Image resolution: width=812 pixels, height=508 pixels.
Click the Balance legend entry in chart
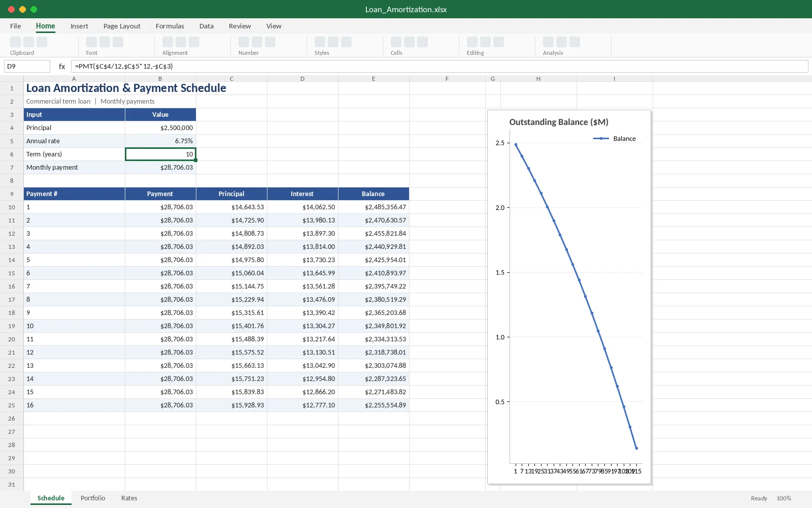615,138
